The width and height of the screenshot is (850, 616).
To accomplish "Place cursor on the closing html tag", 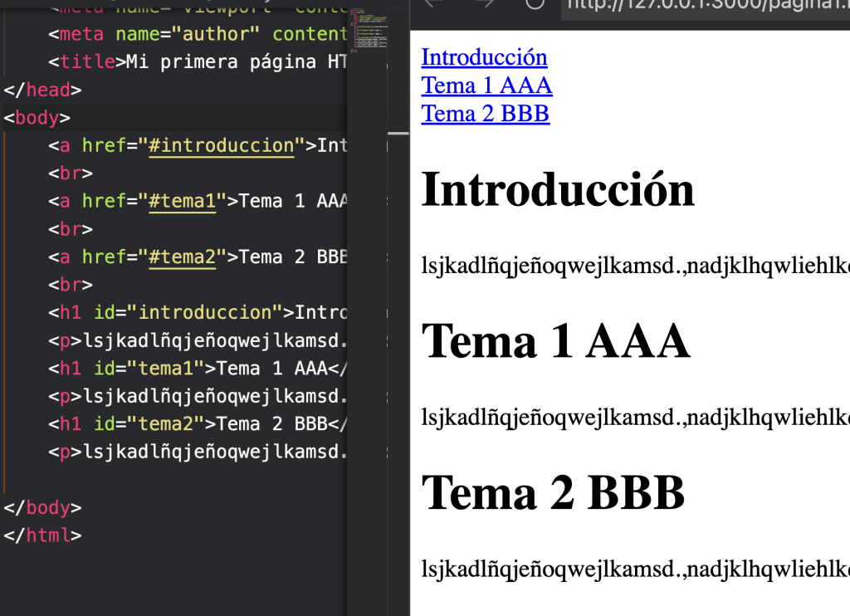I will 43,535.
